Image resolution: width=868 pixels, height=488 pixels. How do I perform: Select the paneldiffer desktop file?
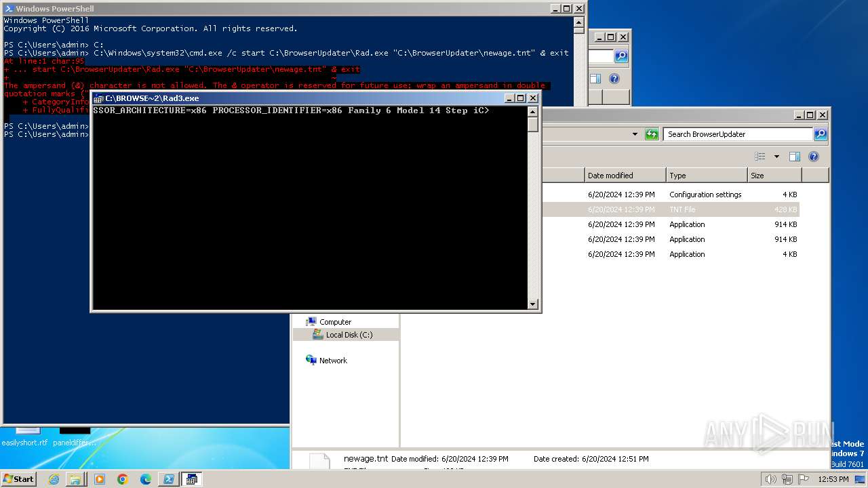(x=75, y=436)
